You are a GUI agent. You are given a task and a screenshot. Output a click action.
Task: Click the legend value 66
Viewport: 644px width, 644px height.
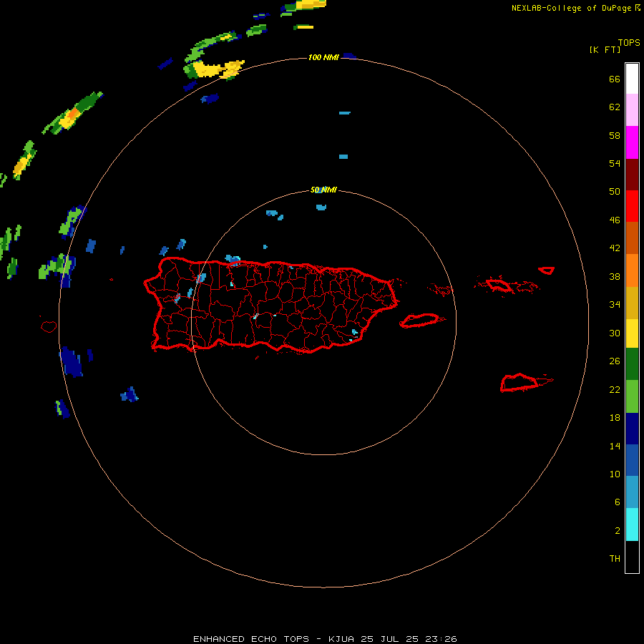(x=615, y=79)
